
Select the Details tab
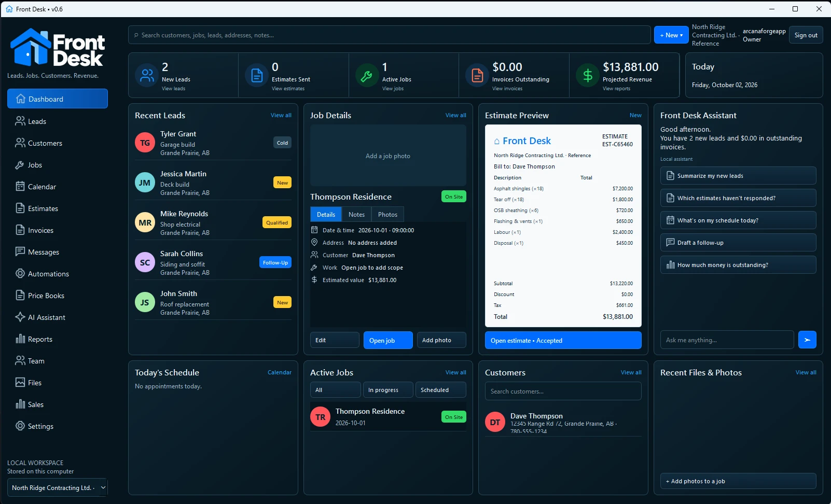[x=326, y=214]
